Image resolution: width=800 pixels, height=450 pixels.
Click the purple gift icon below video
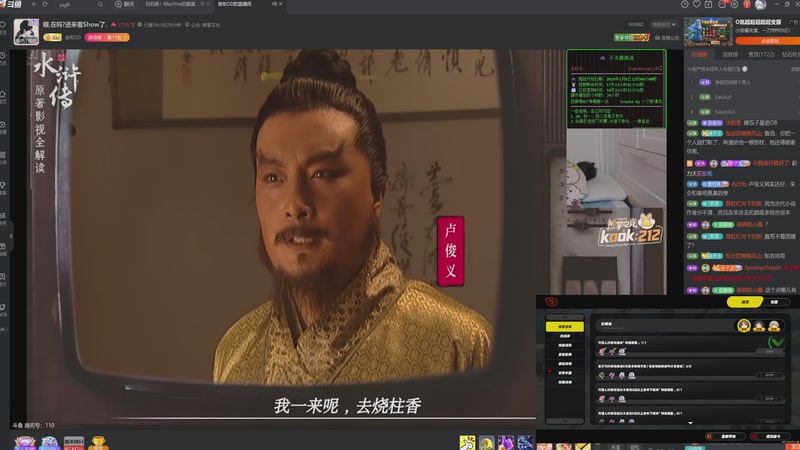coord(506,442)
